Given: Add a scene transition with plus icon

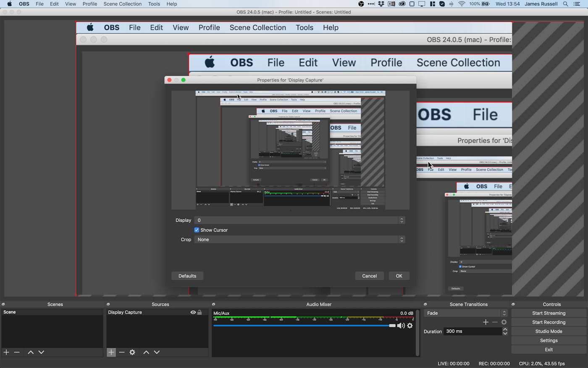Looking at the screenshot, I should [486, 322].
